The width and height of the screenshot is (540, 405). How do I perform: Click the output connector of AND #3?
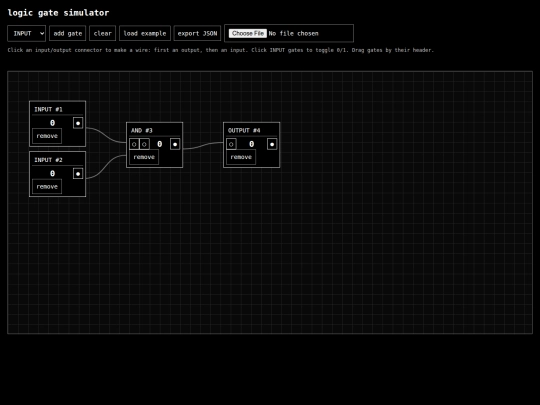click(x=175, y=144)
